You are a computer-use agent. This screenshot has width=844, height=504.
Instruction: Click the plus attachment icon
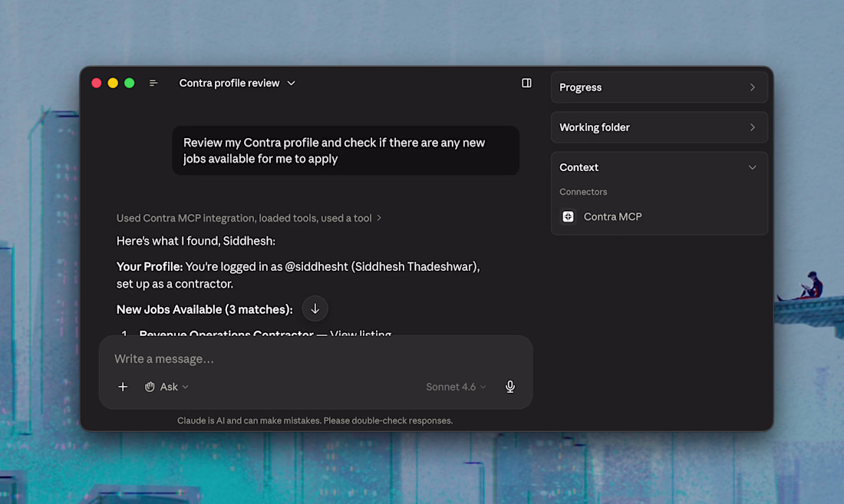123,387
